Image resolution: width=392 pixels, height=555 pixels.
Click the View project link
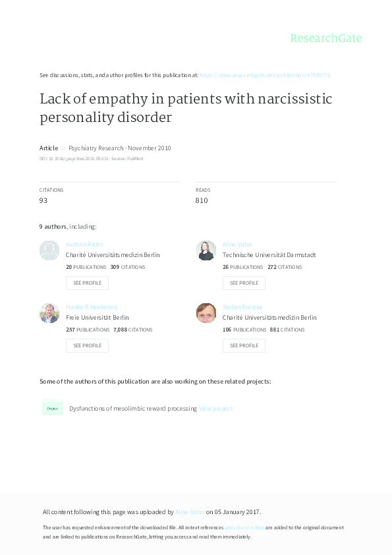215,407
